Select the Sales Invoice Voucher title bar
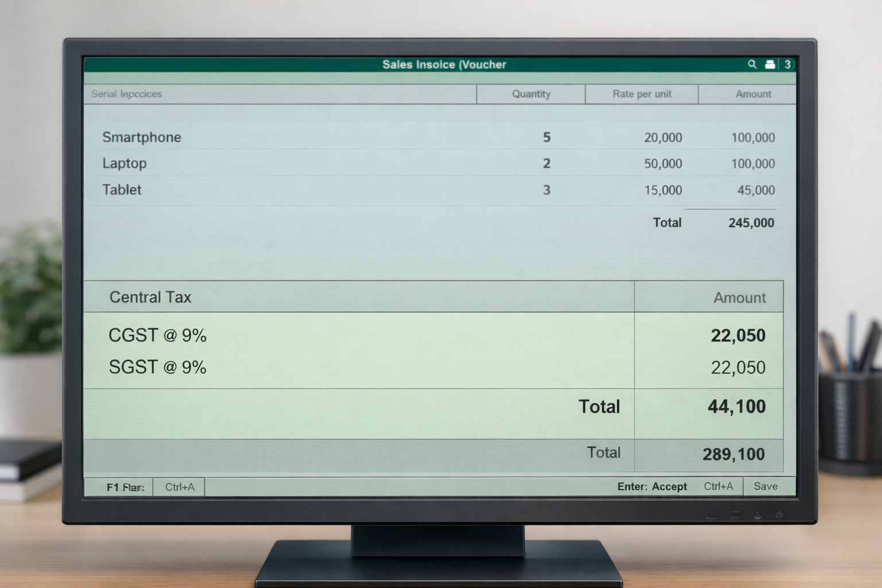 pos(444,65)
